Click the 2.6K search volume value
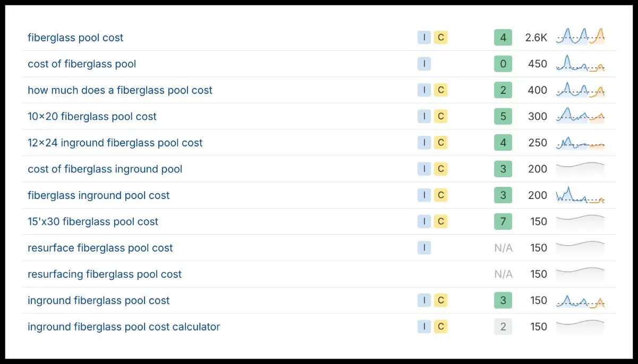638x364 pixels. pos(535,38)
